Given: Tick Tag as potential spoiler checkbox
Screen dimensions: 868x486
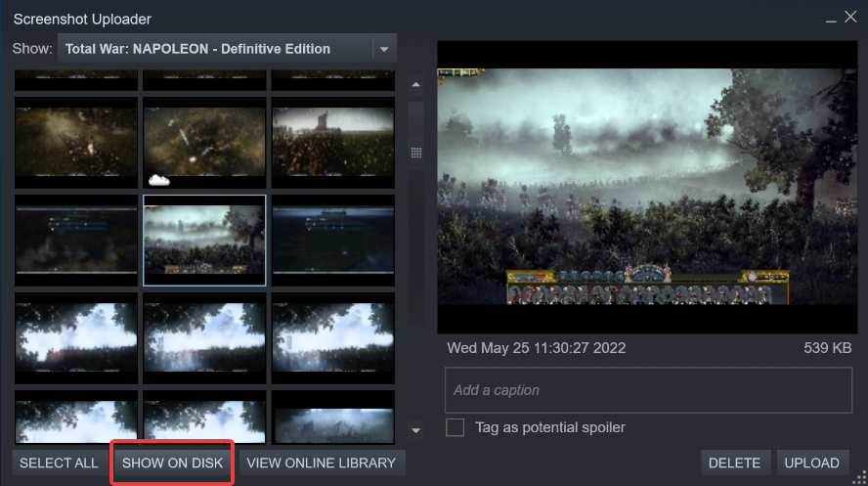Looking at the screenshot, I should coord(456,427).
